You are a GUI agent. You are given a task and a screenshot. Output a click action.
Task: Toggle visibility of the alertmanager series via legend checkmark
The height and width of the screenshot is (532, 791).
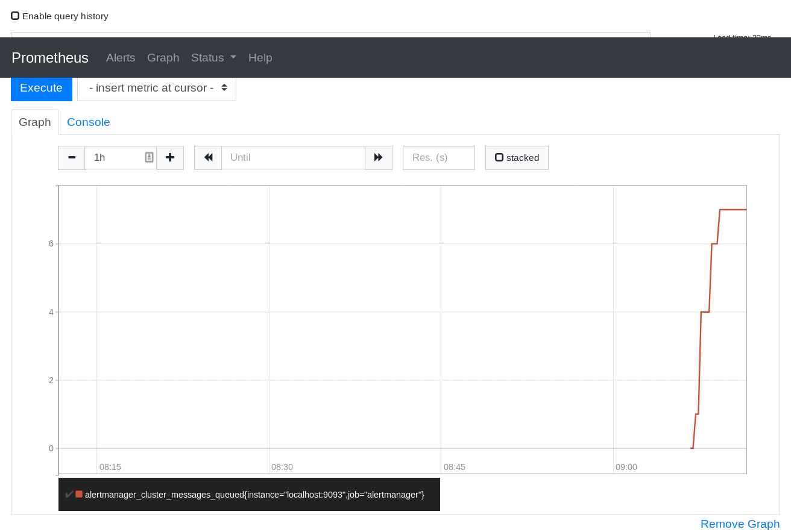point(69,494)
